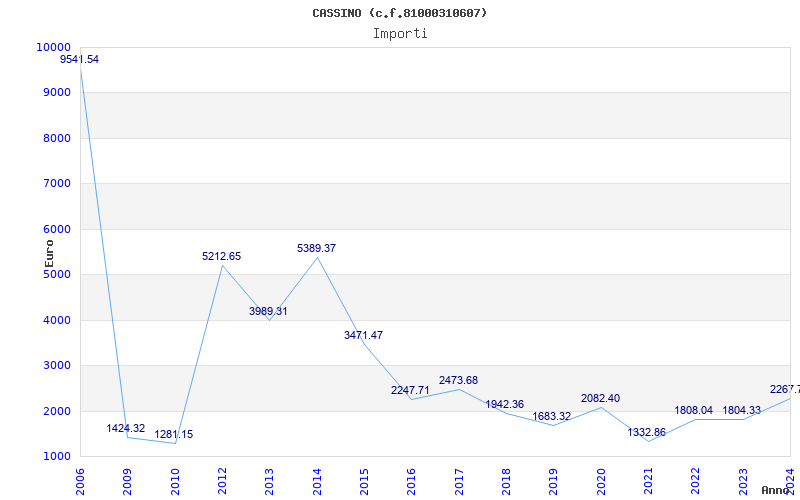Viewport: 800px width, 500px height.
Task: Click x-axis year 2010
Action: [175, 482]
